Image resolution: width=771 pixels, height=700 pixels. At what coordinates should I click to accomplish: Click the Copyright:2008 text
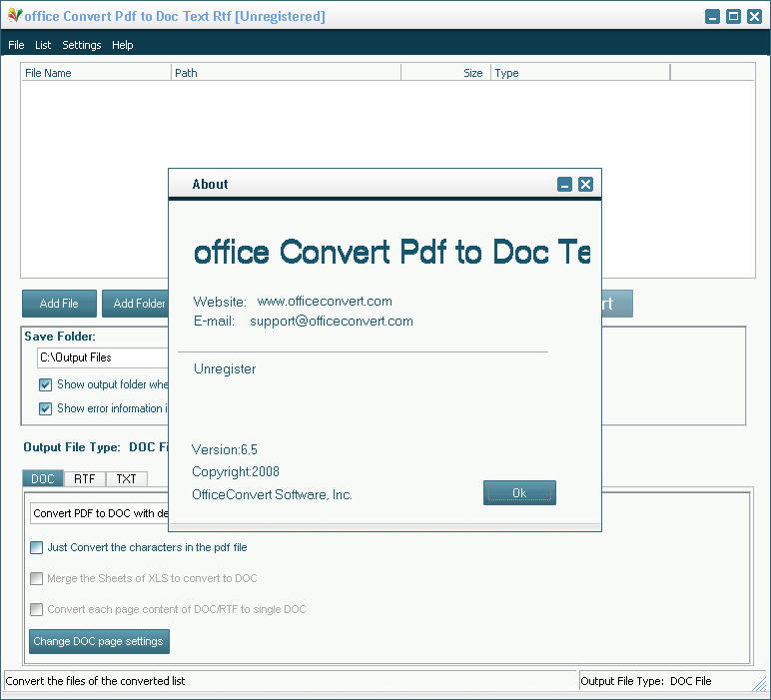click(236, 471)
